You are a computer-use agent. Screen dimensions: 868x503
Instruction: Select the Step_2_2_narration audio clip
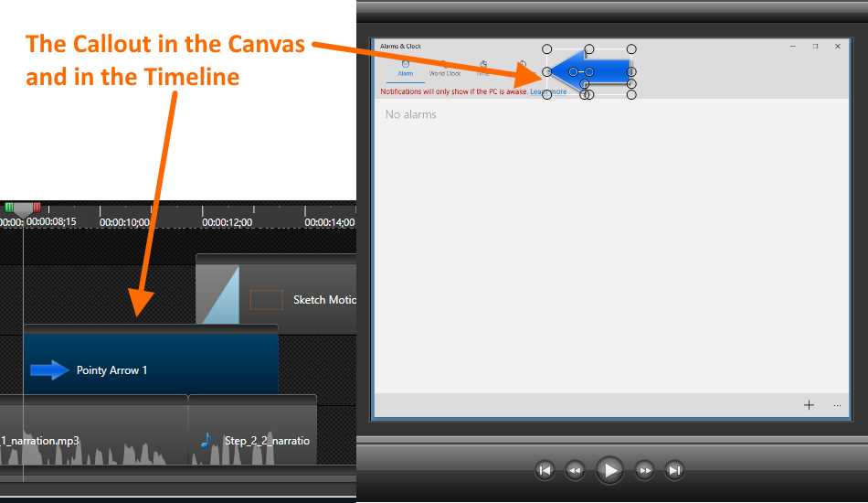coord(252,430)
